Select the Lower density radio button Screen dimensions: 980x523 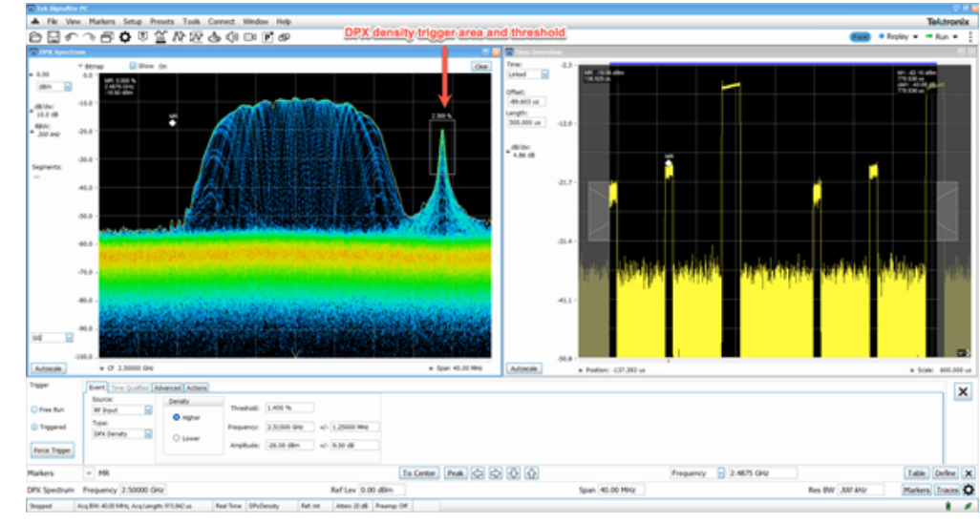(177, 438)
